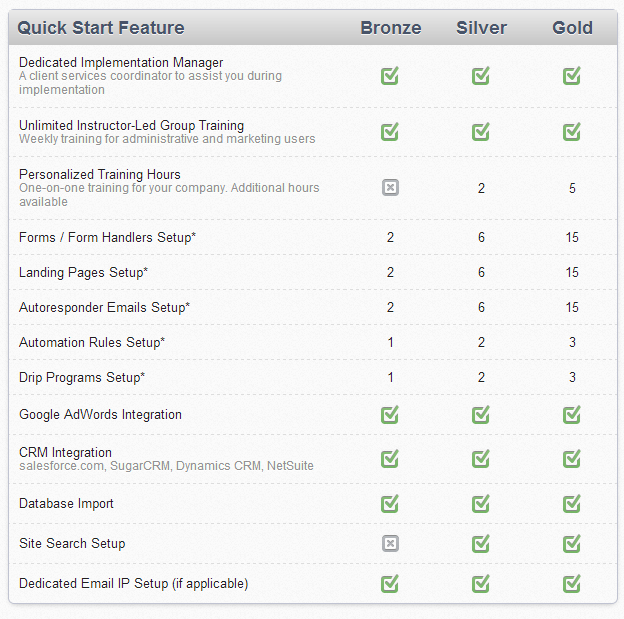624x619 pixels.
Task: Click Silver checkmark for Dedicated Implementation Manager
Action: [481, 76]
